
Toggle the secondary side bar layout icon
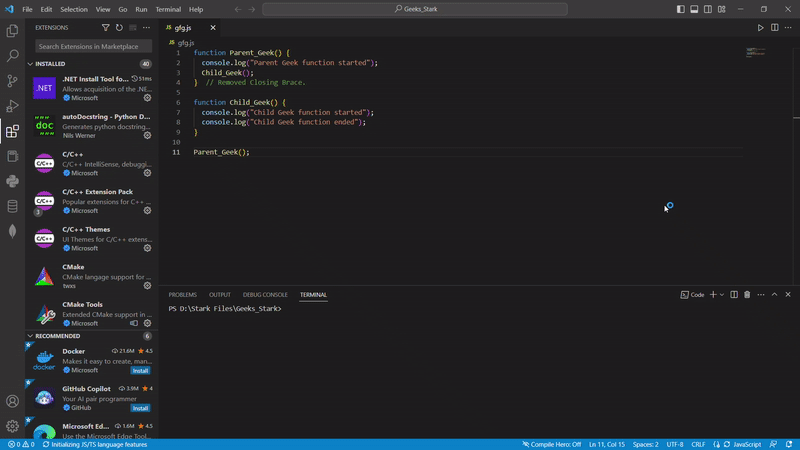708,9
